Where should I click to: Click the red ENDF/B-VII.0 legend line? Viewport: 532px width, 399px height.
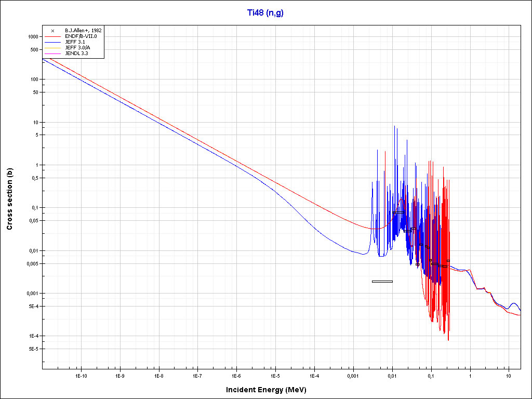(x=53, y=36)
